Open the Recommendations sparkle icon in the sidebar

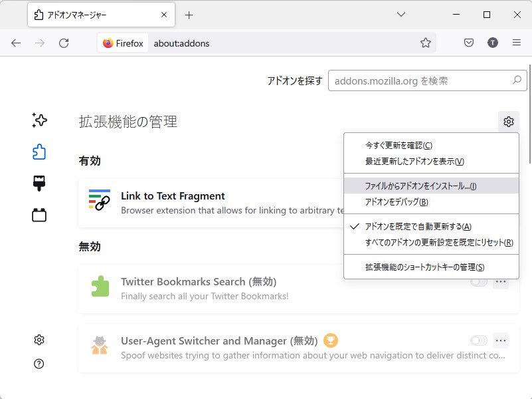pos(39,120)
